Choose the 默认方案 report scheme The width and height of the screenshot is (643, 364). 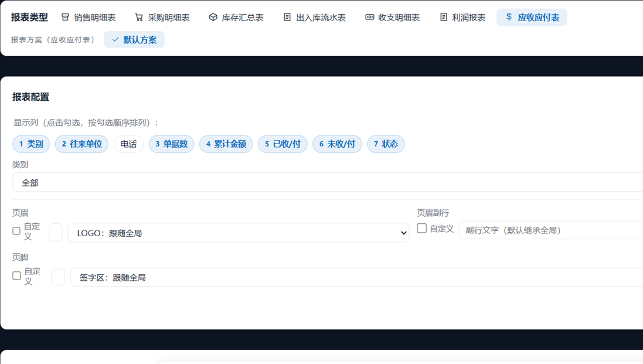tap(134, 40)
